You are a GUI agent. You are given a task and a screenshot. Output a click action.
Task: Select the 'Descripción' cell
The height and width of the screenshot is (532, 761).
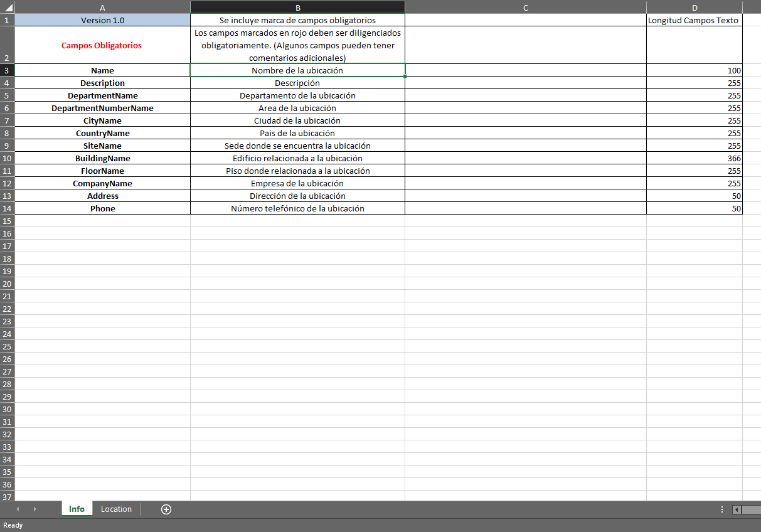pyautogui.click(x=297, y=83)
